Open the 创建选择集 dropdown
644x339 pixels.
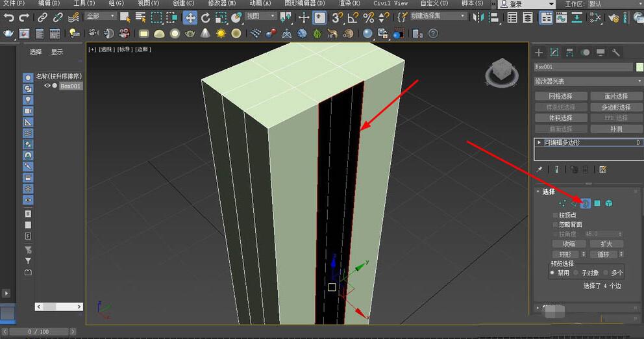(x=438, y=16)
